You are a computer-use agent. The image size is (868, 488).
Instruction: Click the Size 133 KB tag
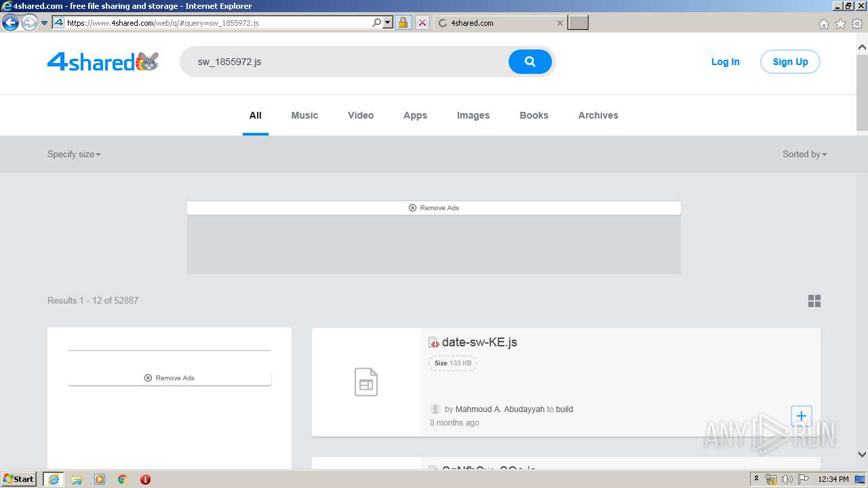pos(453,363)
